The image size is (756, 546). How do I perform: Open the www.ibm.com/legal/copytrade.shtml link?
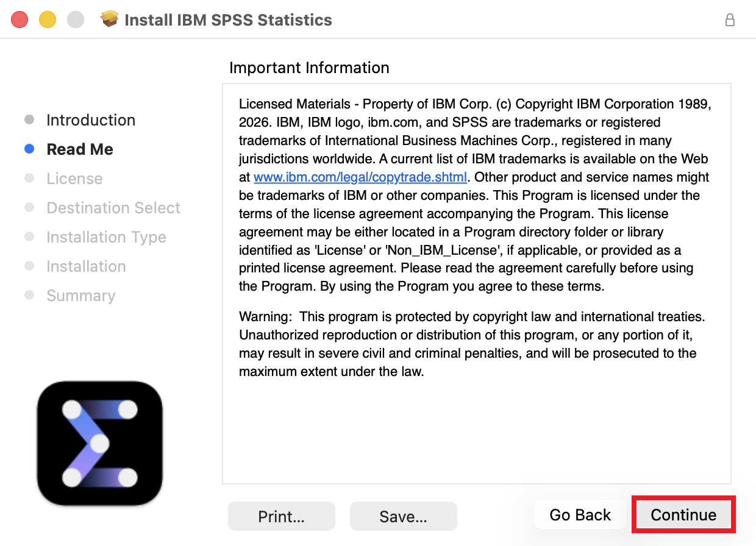click(x=360, y=177)
